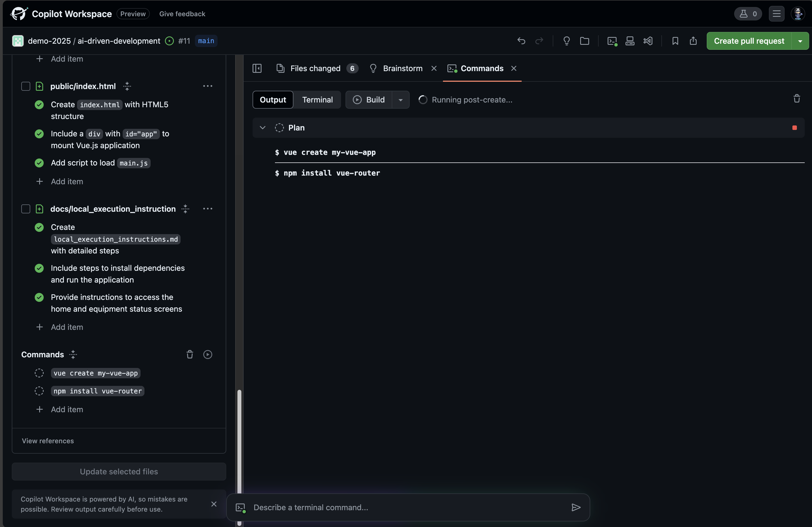Check the public/index.html file checkbox
Screen dimensions: 812x527
25,86
